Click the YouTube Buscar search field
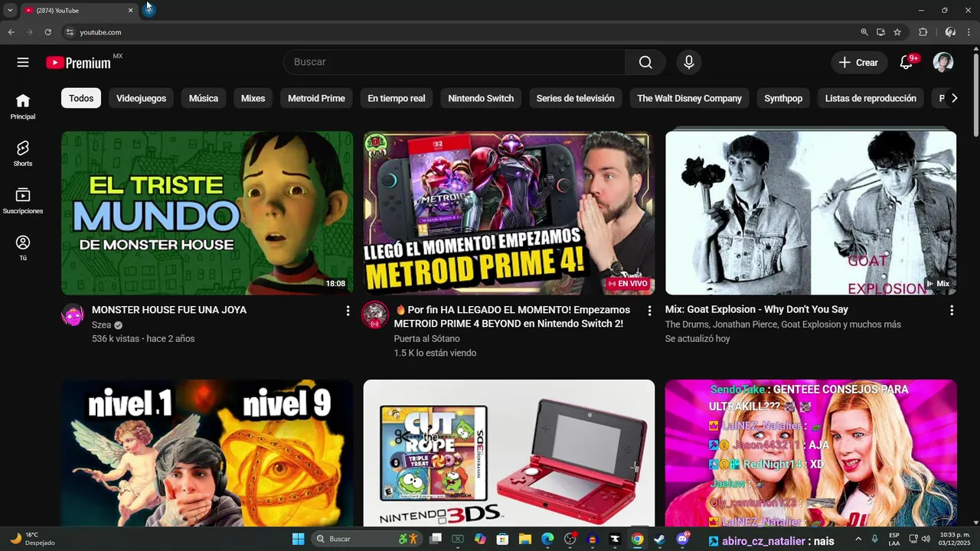980x551 pixels. pyautogui.click(x=455, y=63)
